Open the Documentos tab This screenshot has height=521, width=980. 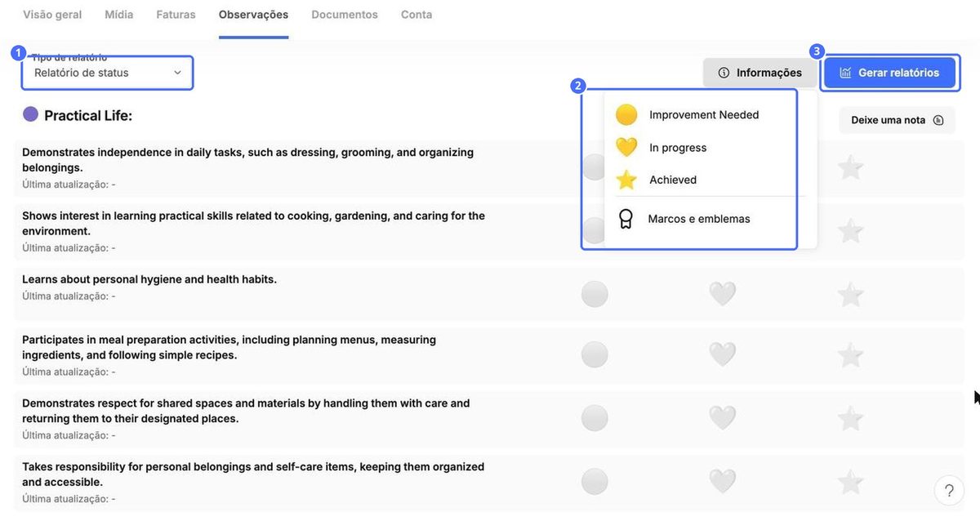pos(345,15)
